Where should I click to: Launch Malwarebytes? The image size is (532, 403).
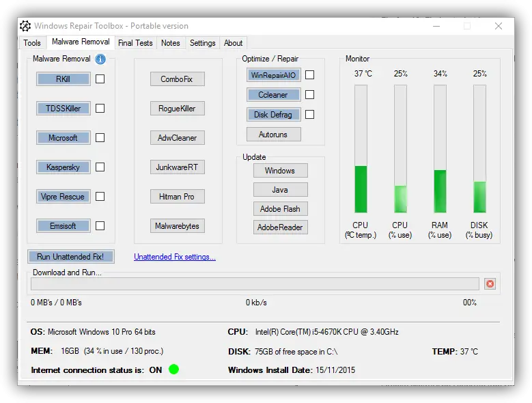[178, 225]
